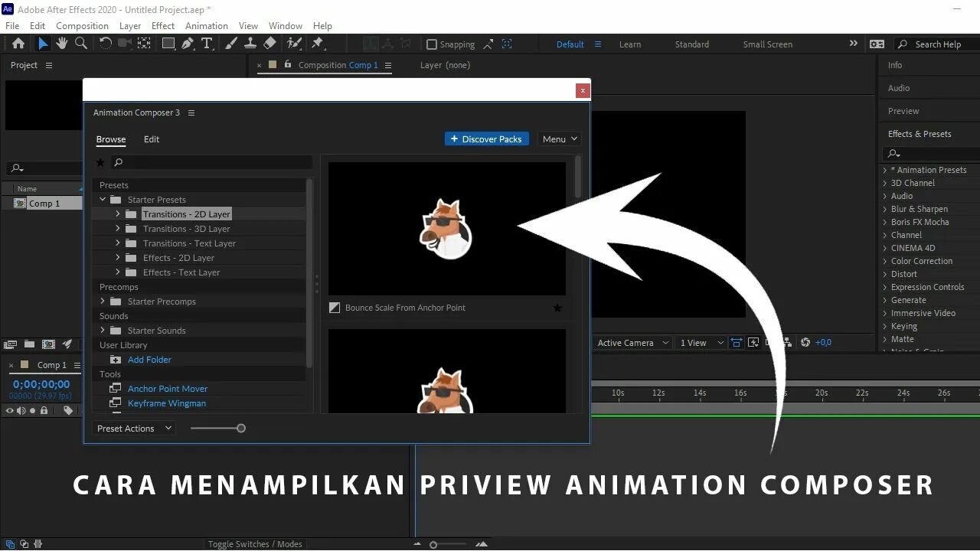Click the Home icon in toolbar
This screenshot has width=980, height=551.
coord(18,44)
